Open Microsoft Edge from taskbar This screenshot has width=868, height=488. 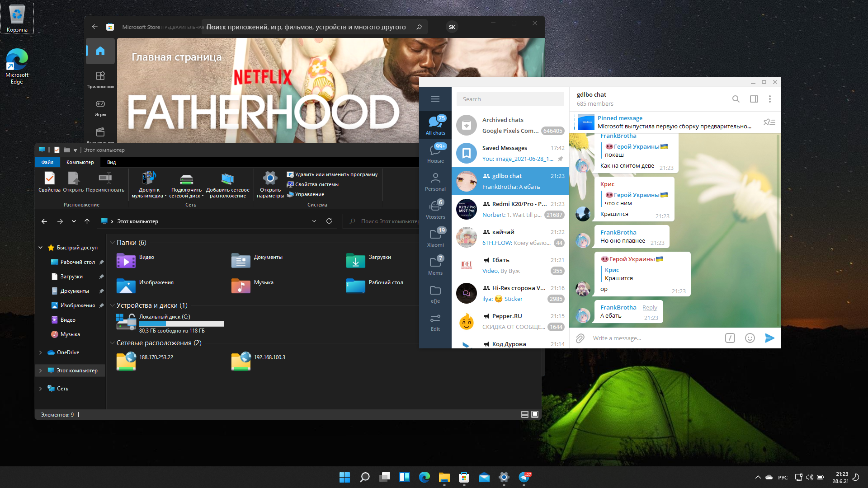tap(425, 477)
